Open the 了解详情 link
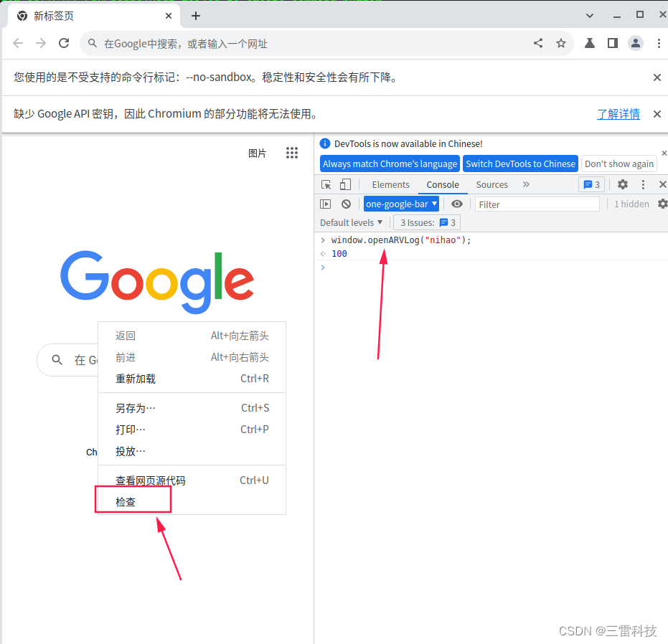This screenshot has height=644, width=668. pyautogui.click(x=618, y=113)
